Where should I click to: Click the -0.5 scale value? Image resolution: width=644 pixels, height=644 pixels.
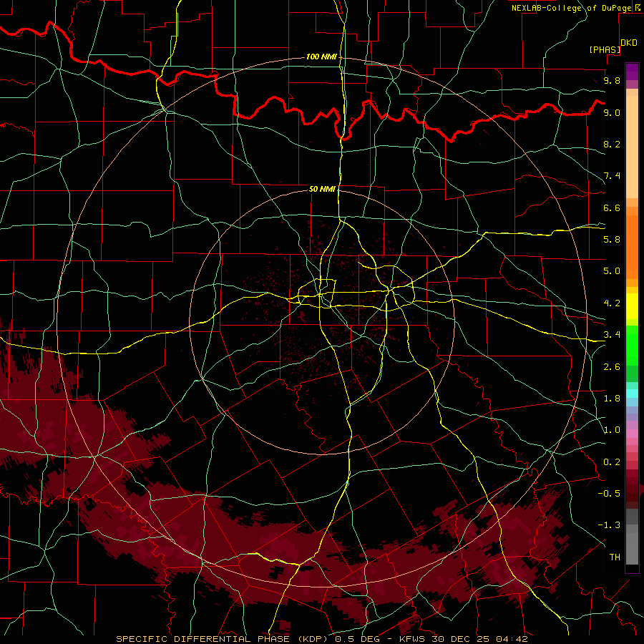coord(609,493)
